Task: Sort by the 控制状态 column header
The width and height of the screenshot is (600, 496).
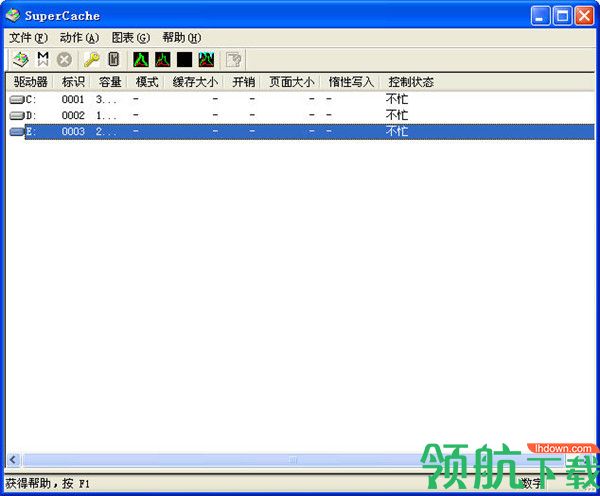Action: [x=411, y=82]
